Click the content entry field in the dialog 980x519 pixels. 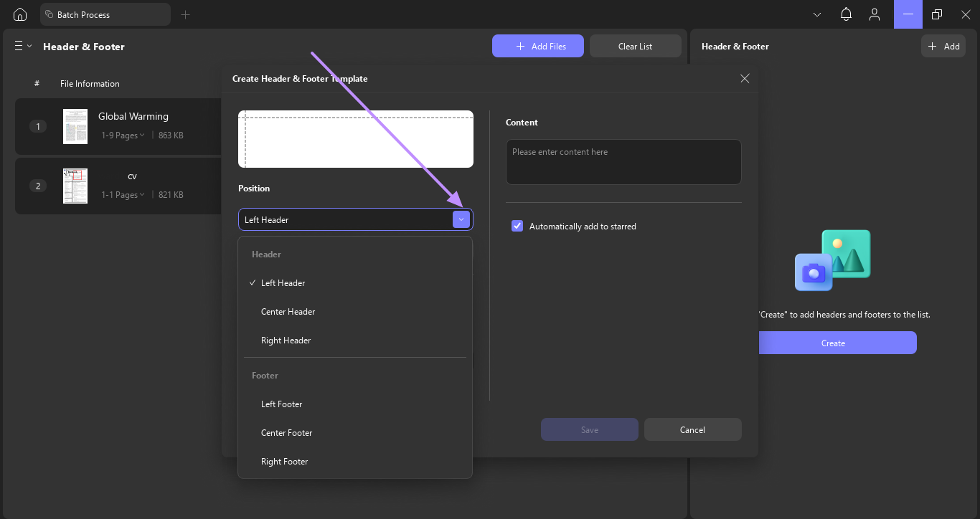click(x=623, y=161)
